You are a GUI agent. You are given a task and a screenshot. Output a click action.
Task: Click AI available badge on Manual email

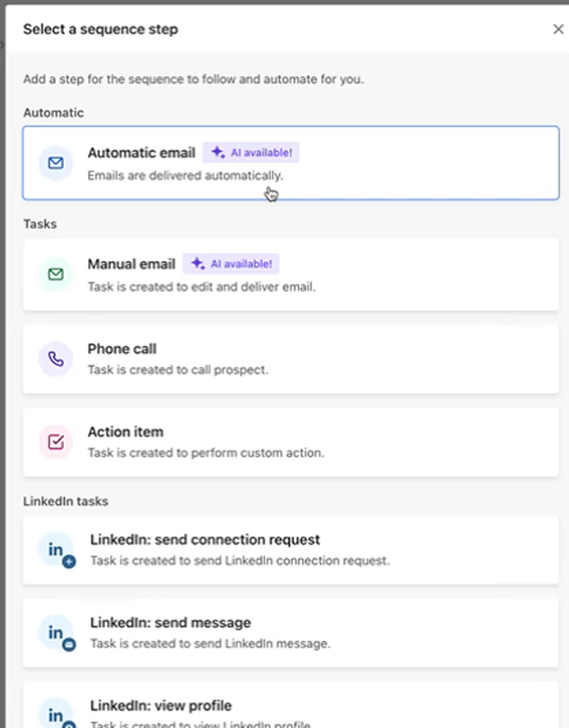coord(232,263)
